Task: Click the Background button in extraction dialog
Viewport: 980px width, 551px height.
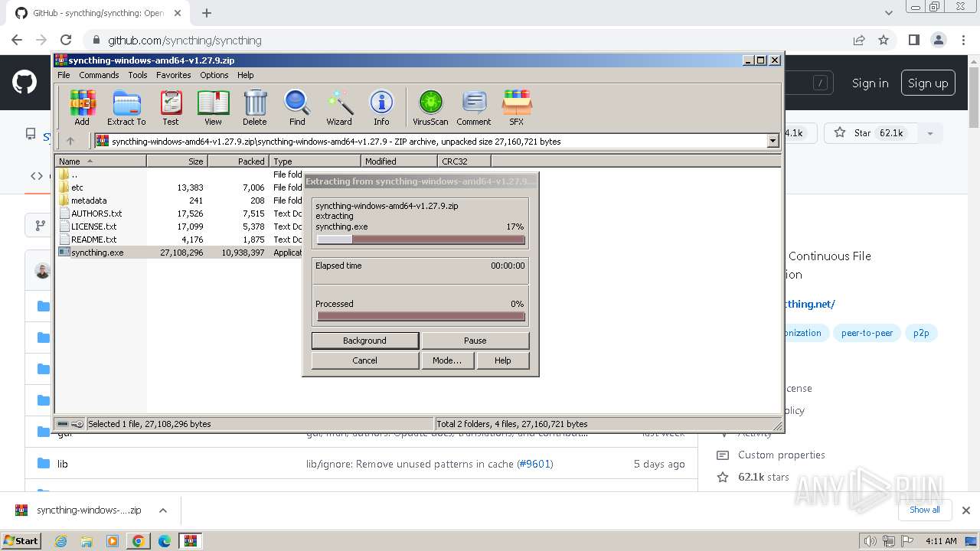Action: click(365, 341)
